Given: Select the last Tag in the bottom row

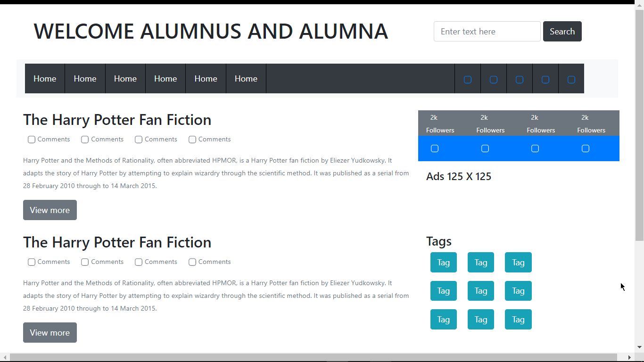Looking at the screenshot, I should coord(518,320).
